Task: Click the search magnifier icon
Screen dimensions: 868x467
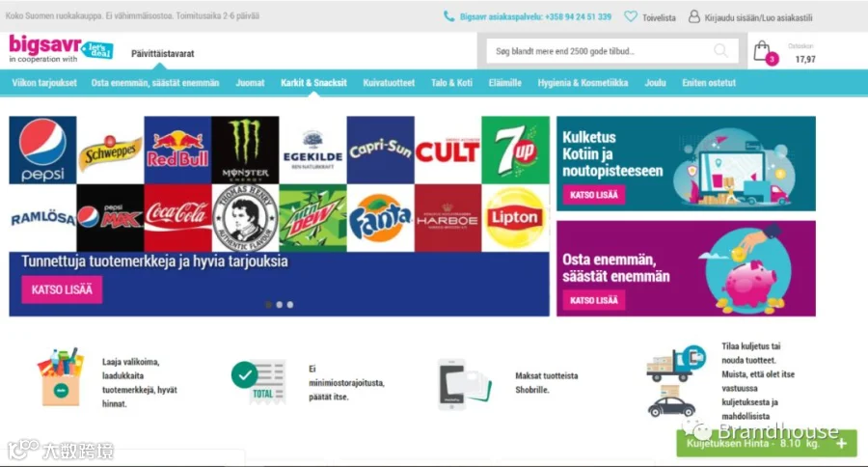Action: (720, 51)
